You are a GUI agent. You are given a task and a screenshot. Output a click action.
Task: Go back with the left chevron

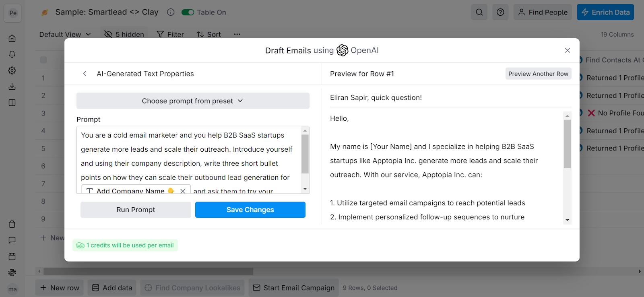click(85, 74)
